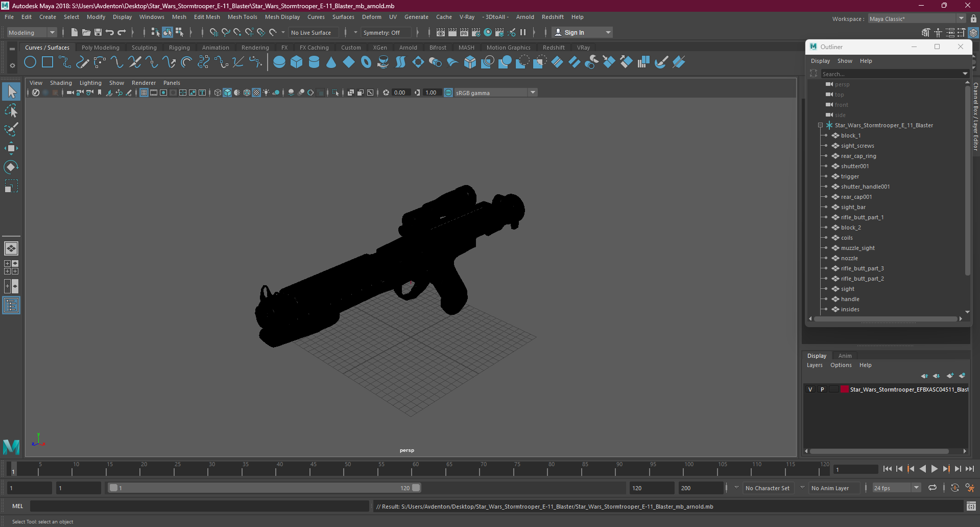The width and height of the screenshot is (980, 527).
Task: Open the Symmetry Off dropdown
Action: 386,32
